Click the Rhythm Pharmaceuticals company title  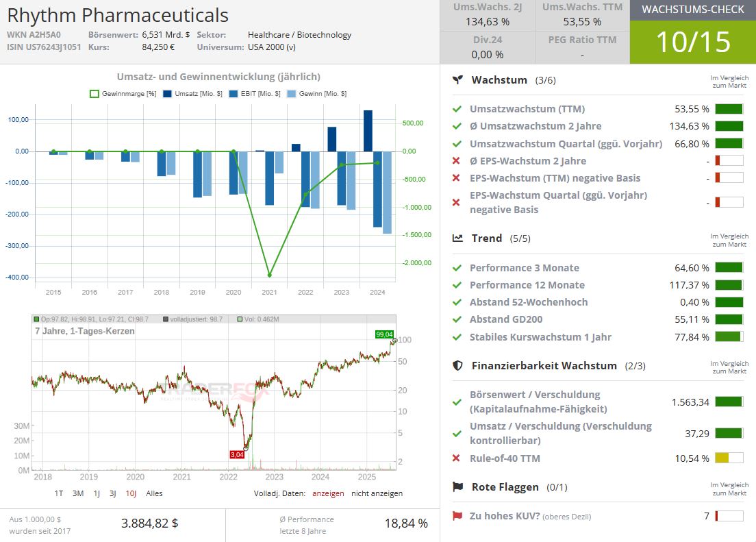118,16
